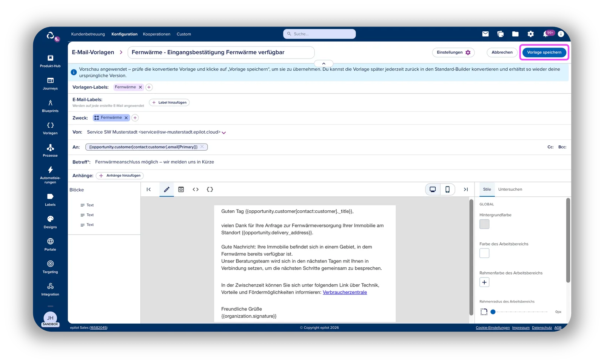This screenshot has height=364, width=604.
Task: Open notifications bell with 99+ badge
Action: point(546,34)
